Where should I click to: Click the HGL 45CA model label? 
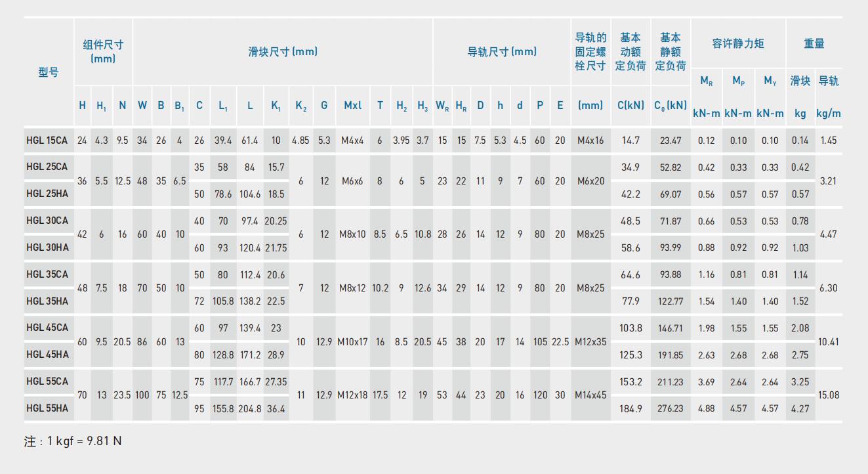click(x=47, y=328)
